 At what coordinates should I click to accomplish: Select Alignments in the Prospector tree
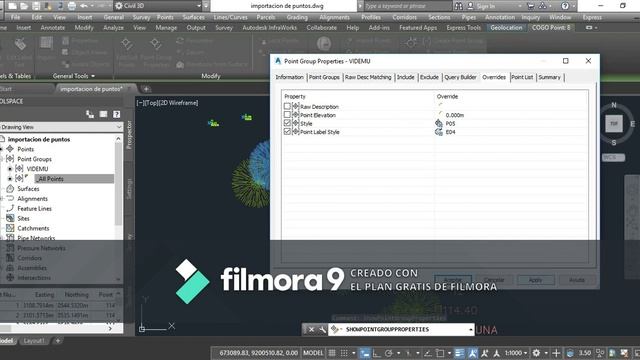click(32, 198)
